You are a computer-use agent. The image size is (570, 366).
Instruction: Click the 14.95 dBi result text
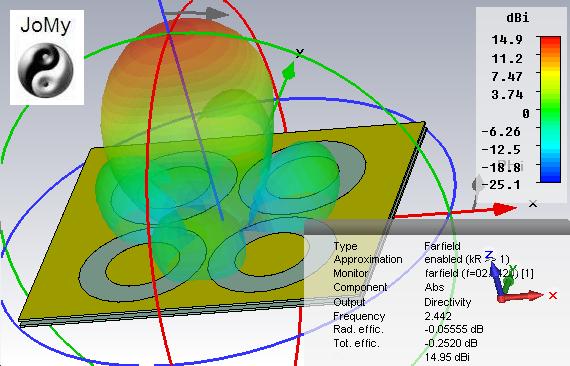(x=449, y=357)
